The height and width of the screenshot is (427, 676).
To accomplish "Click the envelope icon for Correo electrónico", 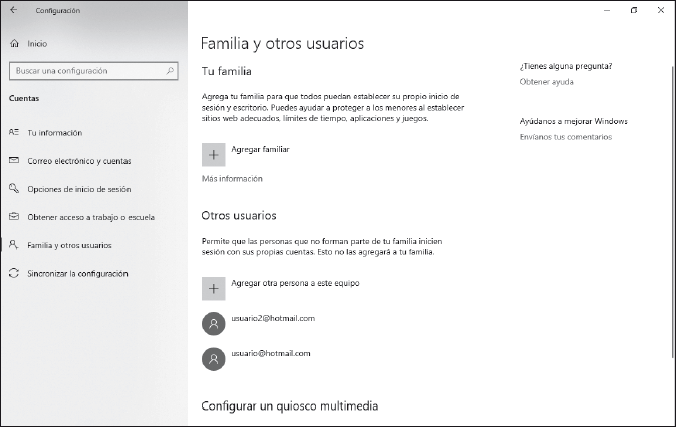I will pyautogui.click(x=13, y=160).
